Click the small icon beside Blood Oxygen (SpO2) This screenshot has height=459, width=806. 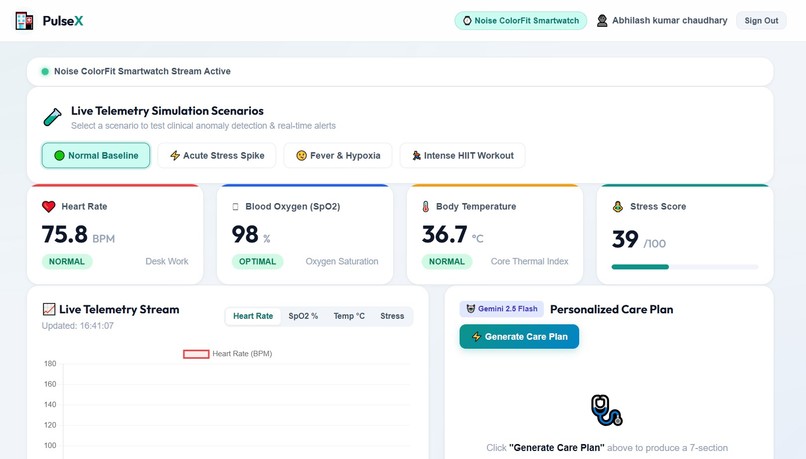pyautogui.click(x=235, y=207)
